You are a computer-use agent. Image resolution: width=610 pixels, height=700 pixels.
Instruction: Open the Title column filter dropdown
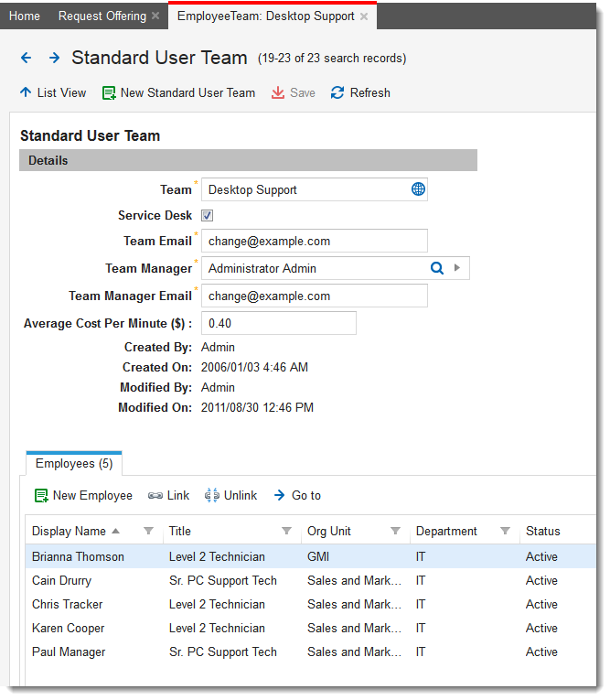tap(286, 531)
